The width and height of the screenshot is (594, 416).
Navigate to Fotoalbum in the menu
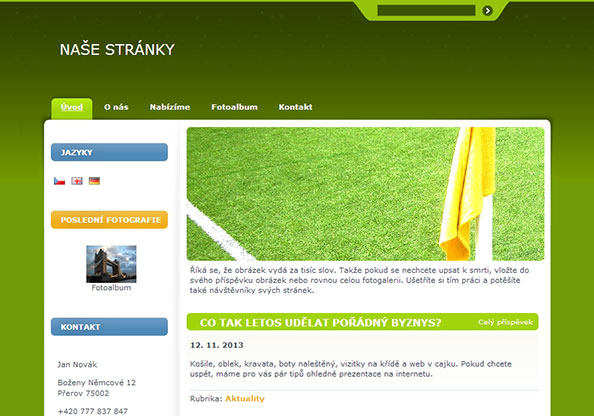[234, 107]
